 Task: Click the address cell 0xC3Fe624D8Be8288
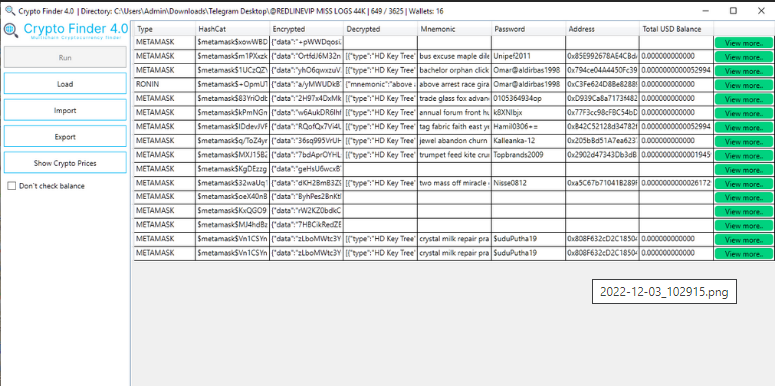(603, 85)
